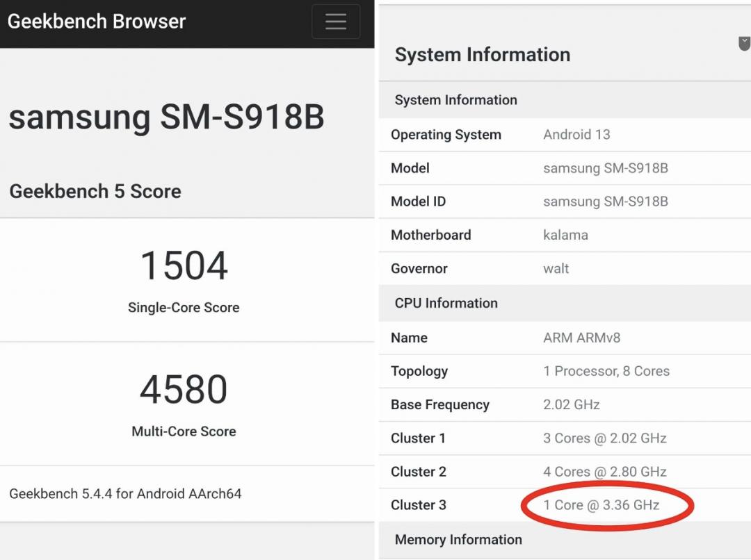Click the 'Base Frequency' row label
Screen dimensions: 751x560
(440, 405)
